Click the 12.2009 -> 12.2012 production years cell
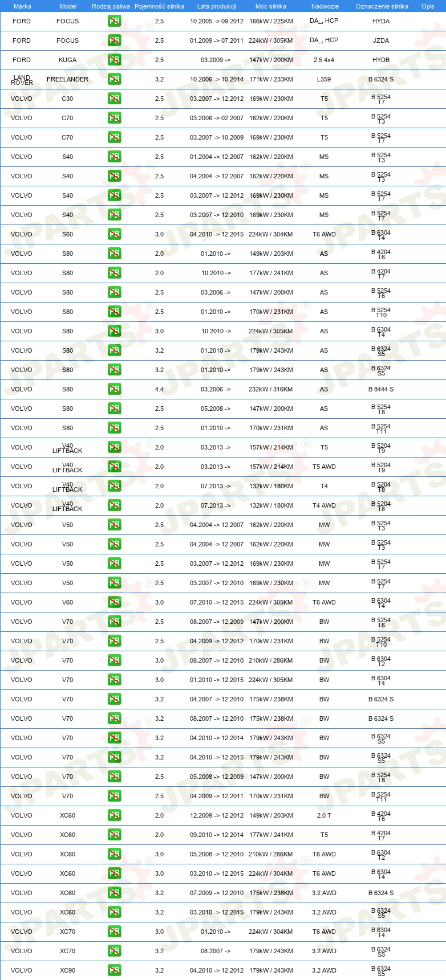 click(x=217, y=815)
